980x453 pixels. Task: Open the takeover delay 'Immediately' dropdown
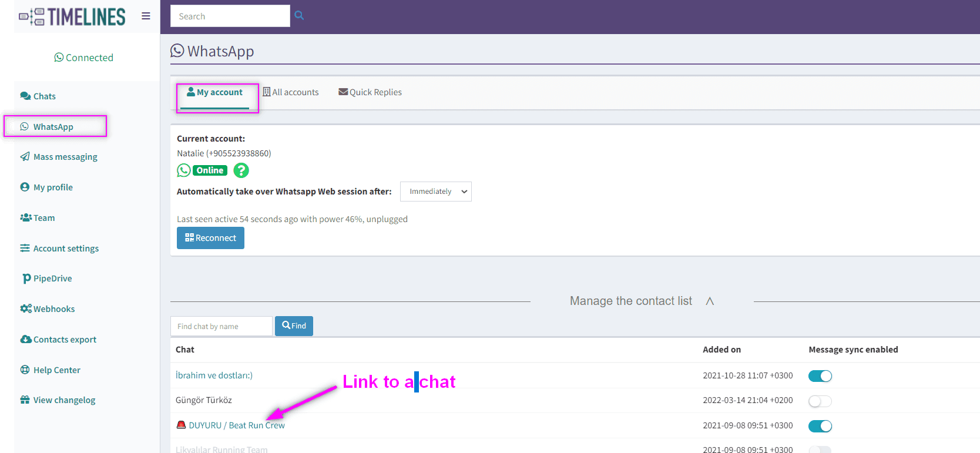pyautogui.click(x=435, y=192)
